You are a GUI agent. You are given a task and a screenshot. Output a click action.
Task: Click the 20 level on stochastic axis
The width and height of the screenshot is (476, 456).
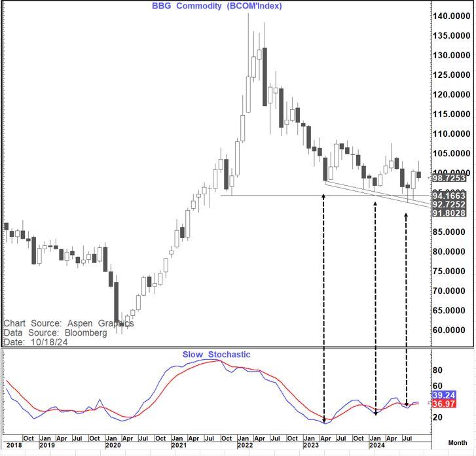438,417
